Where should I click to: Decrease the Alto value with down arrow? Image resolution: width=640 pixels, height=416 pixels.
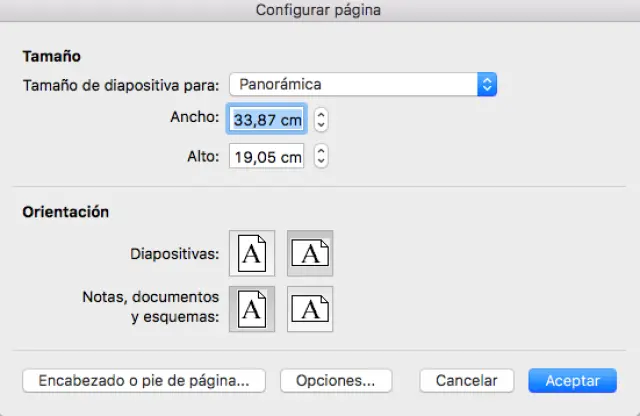coord(321,163)
